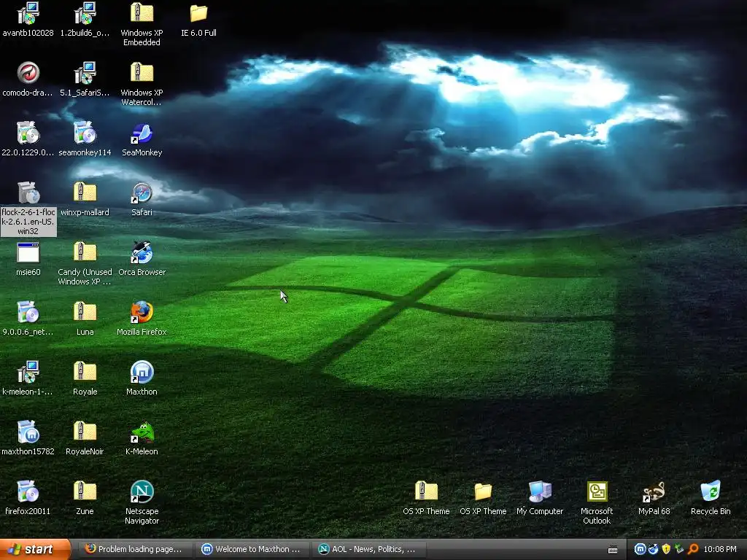
Task: Switch to Problem loading page taskbar button
Action: click(x=133, y=549)
